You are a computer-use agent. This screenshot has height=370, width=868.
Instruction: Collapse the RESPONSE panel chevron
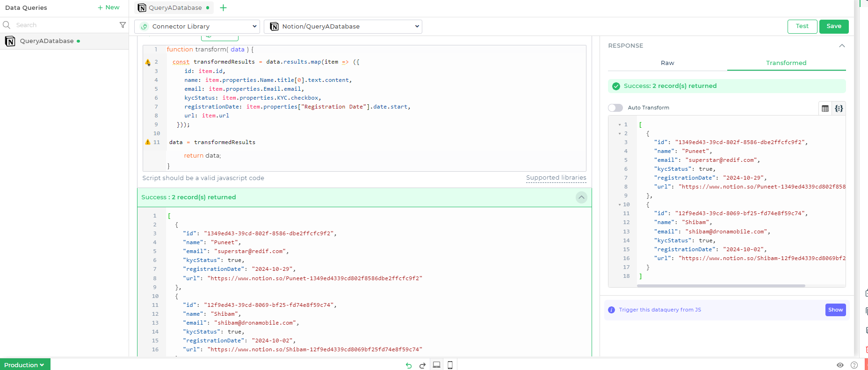point(842,46)
